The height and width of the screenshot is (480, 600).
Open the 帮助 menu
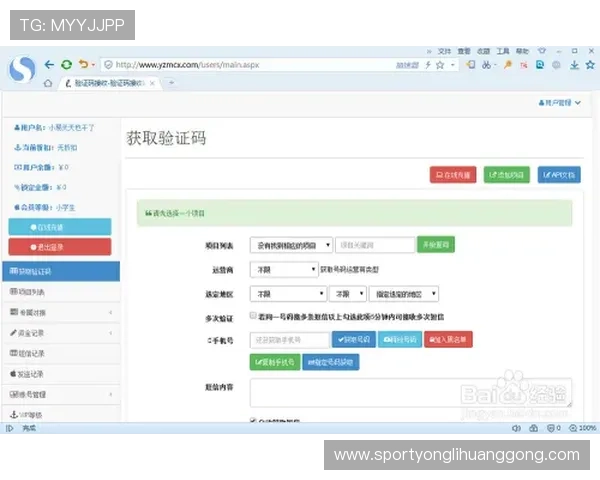click(x=522, y=51)
